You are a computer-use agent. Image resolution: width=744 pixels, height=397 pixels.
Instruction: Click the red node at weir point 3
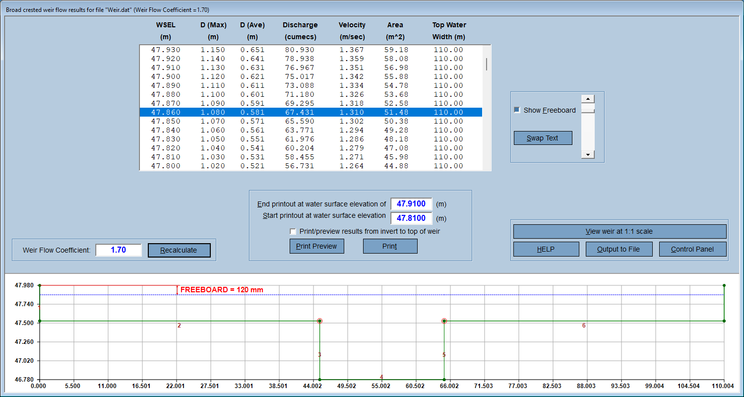[319, 321]
